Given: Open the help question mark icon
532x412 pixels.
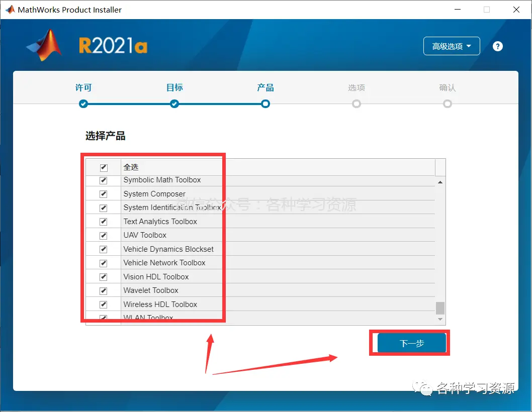Looking at the screenshot, I should pos(497,46).
